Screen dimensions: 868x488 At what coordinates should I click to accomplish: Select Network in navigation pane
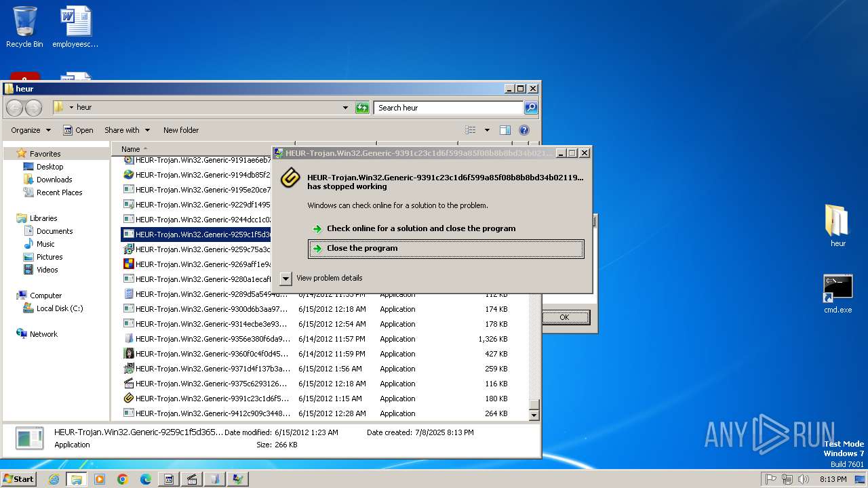coord(43,334)
